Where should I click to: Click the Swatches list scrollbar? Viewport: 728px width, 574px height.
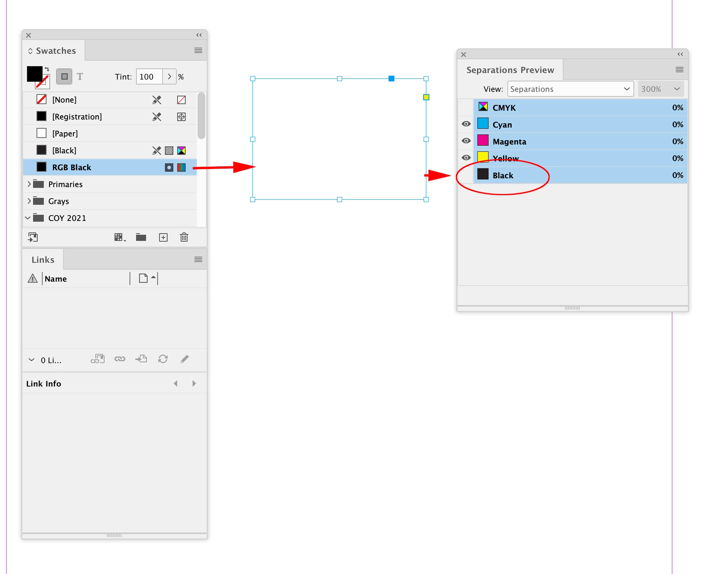coord(201,116)
